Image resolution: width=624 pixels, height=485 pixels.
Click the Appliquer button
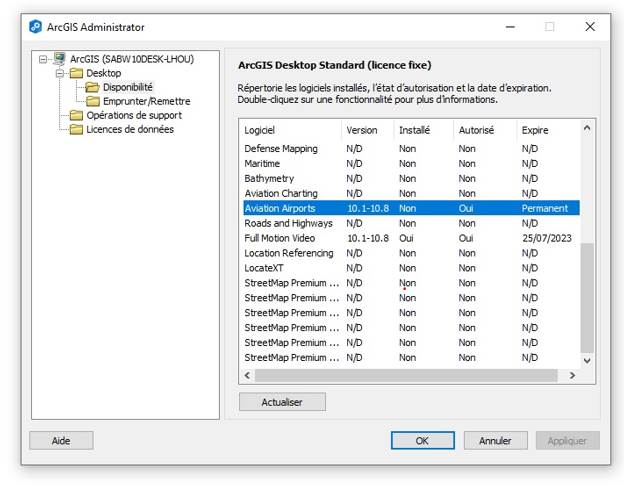click(567, 440)
